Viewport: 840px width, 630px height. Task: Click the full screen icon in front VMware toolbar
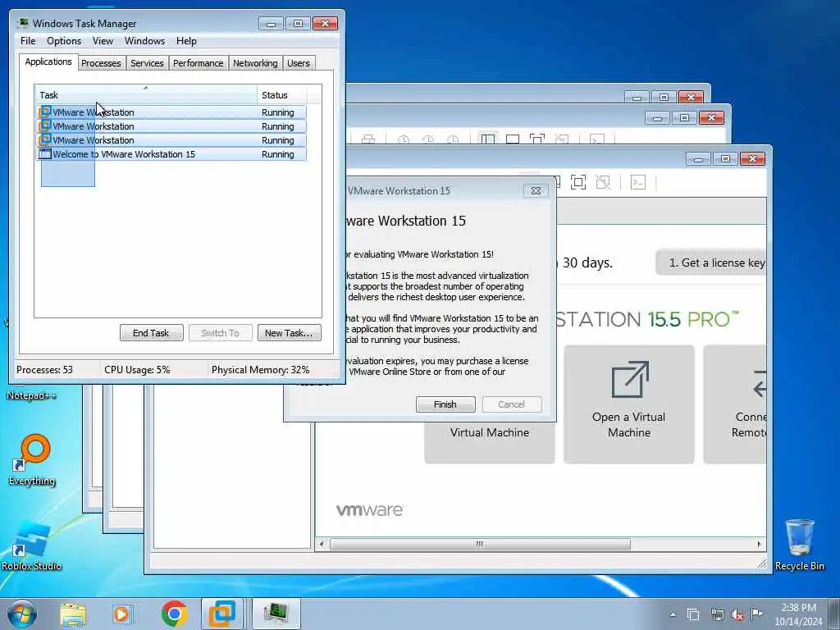578,183
